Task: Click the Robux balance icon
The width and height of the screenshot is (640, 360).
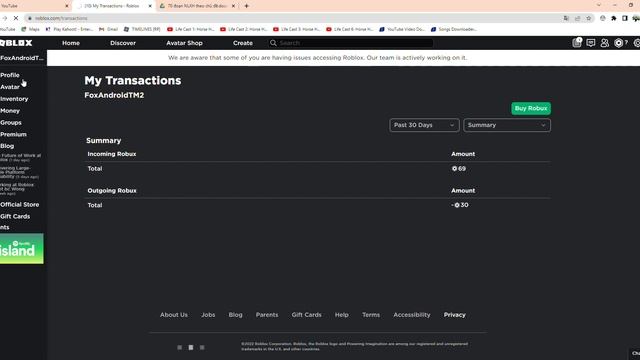Action: (x=619, y=43)
